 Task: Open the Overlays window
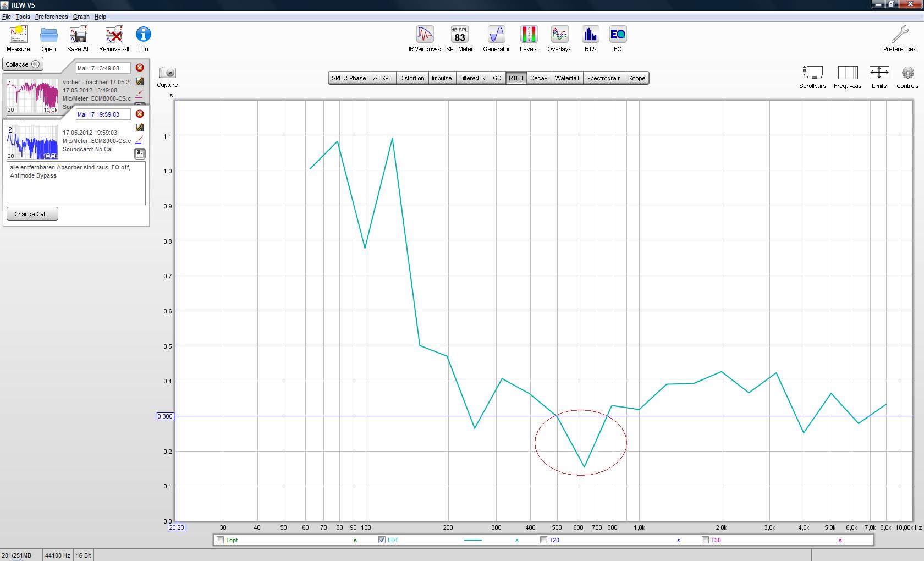pos(559,39)
